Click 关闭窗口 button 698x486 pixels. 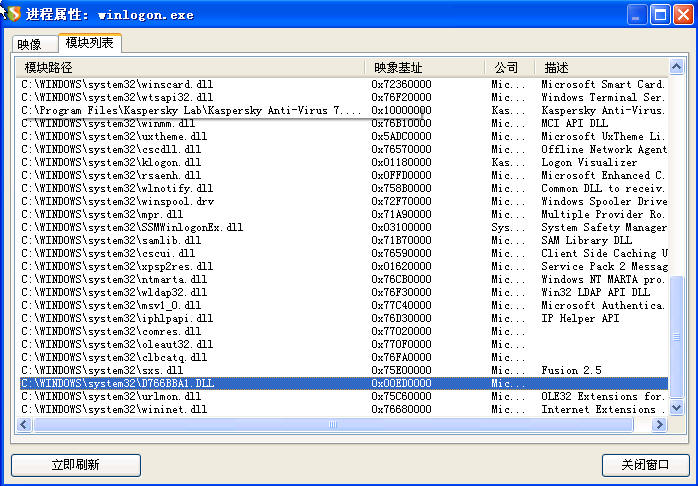click(645, 465)
